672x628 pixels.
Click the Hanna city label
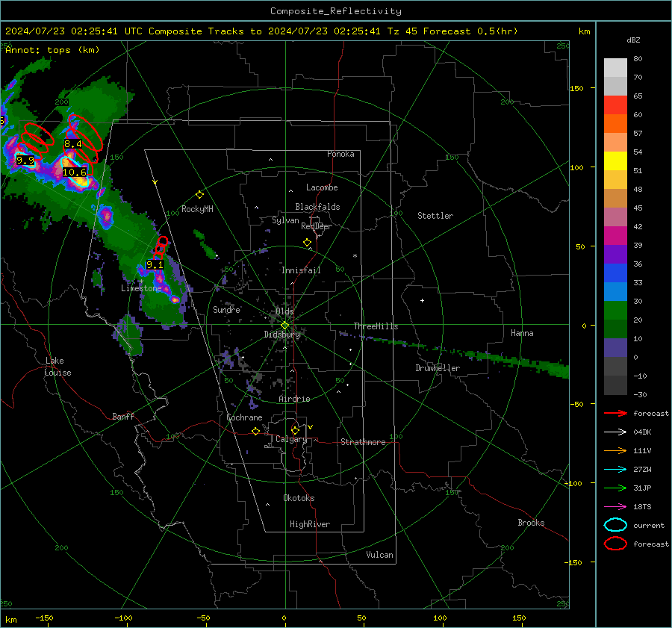coord(522,333)
